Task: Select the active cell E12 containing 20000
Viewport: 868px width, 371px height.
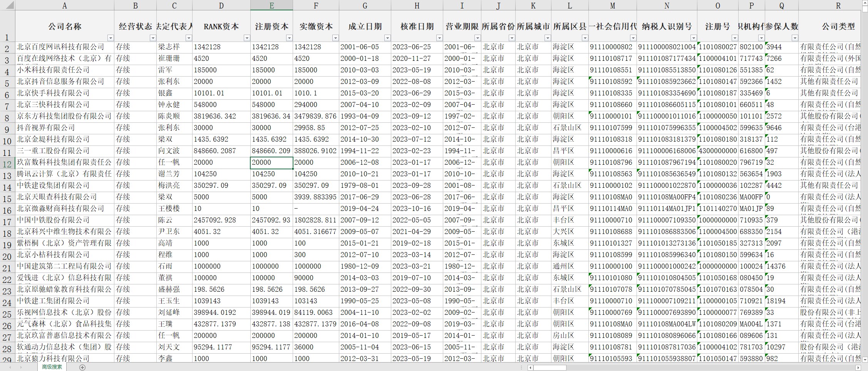Action: 271,163
